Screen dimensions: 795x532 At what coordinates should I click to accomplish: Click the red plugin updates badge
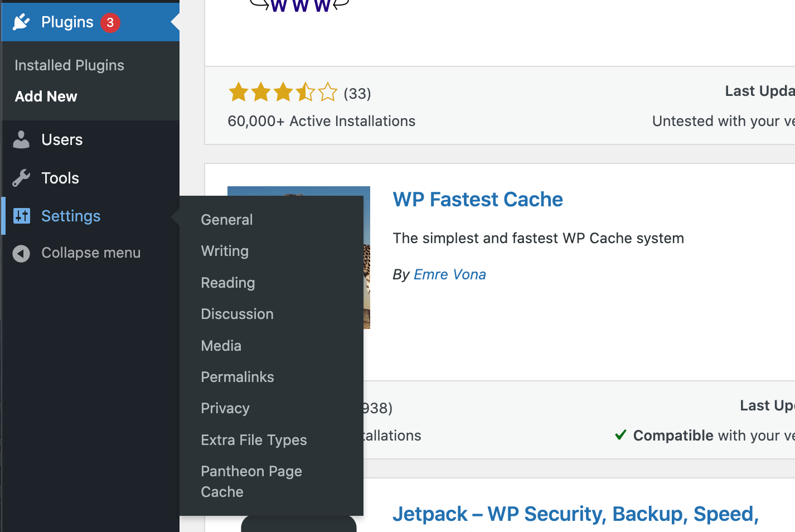pos(110,22)
